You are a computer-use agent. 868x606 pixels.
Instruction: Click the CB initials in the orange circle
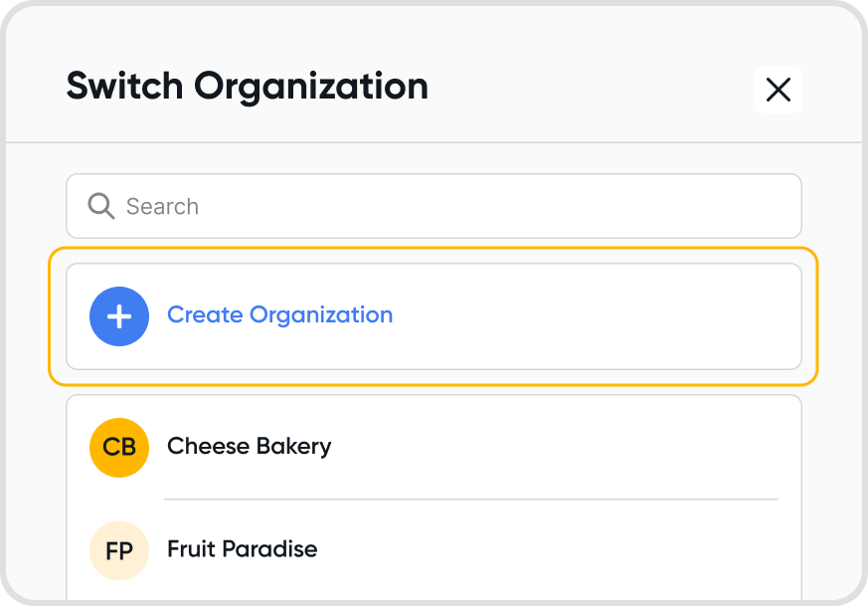click(119, 448)
